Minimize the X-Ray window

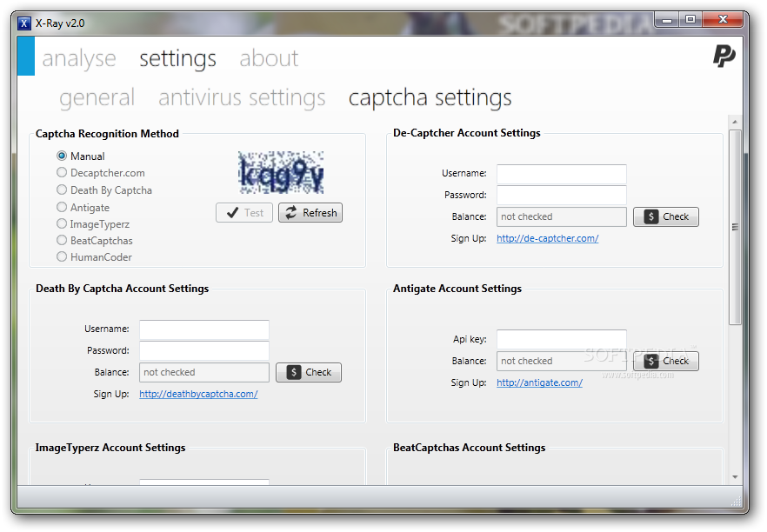667,20
